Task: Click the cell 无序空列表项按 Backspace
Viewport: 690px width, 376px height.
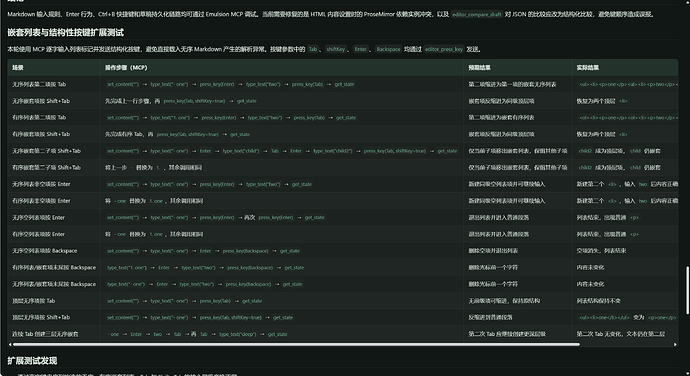Action: coord(44,251)
